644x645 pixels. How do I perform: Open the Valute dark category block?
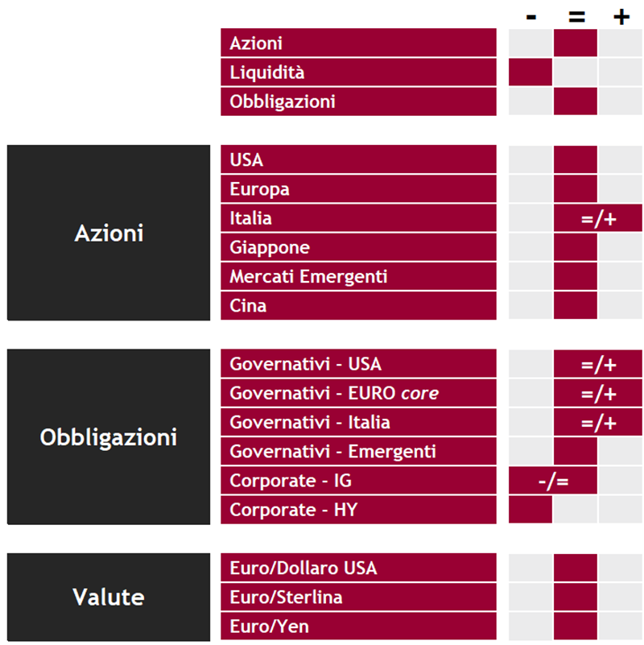point(109,597)
